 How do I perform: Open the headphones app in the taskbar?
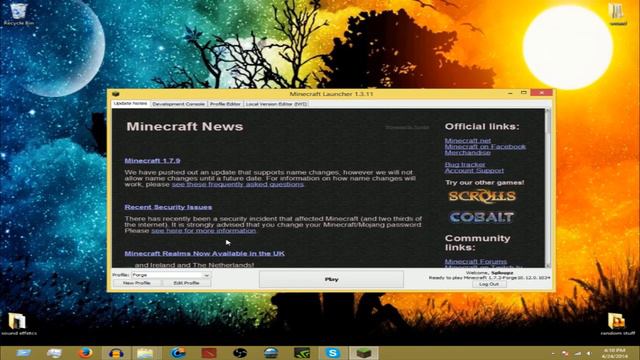(116, 353)
